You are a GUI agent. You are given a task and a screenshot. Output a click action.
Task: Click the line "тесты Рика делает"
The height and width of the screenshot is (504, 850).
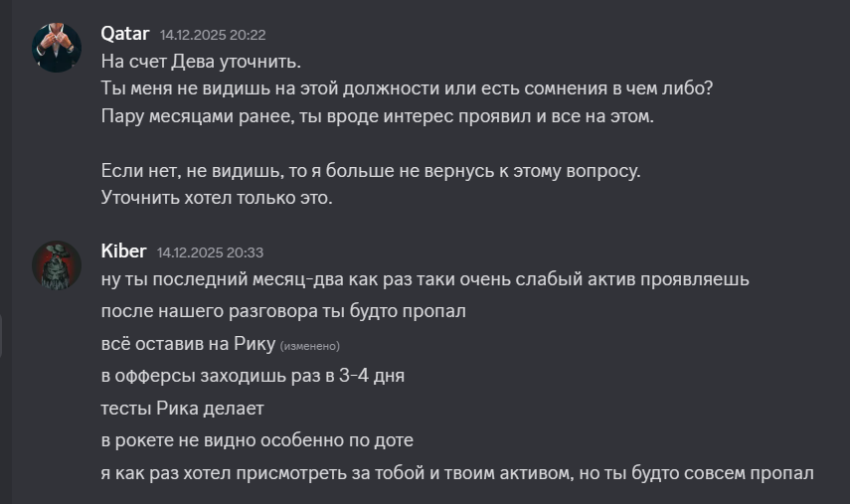tap(182, 408)
